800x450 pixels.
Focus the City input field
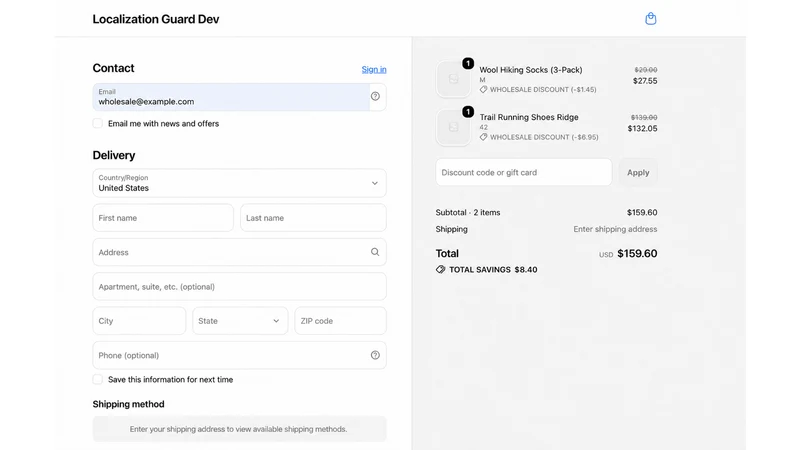[x=139, y=321]
